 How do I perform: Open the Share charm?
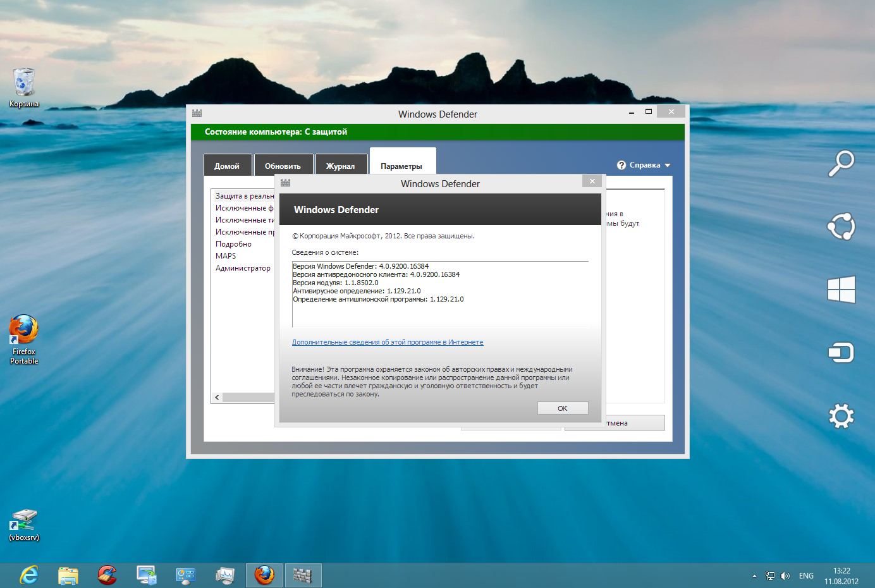pos(841,226)
